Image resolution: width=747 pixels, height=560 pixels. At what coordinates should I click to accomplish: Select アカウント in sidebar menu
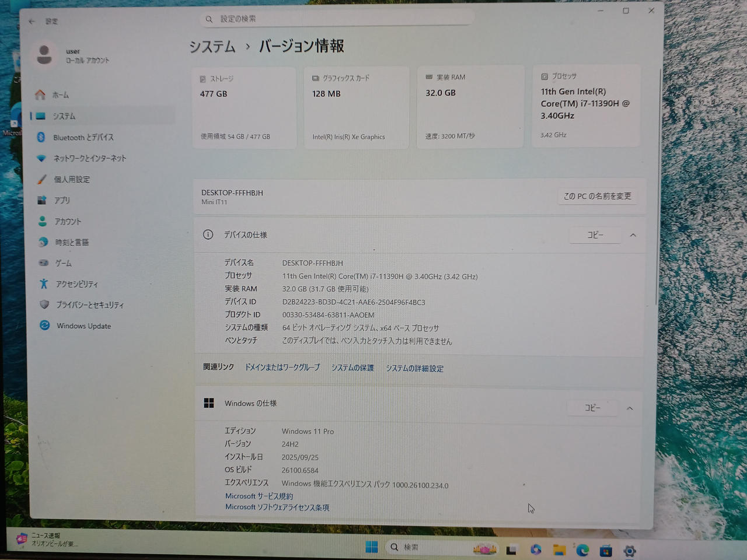click(x=68, y=221)
